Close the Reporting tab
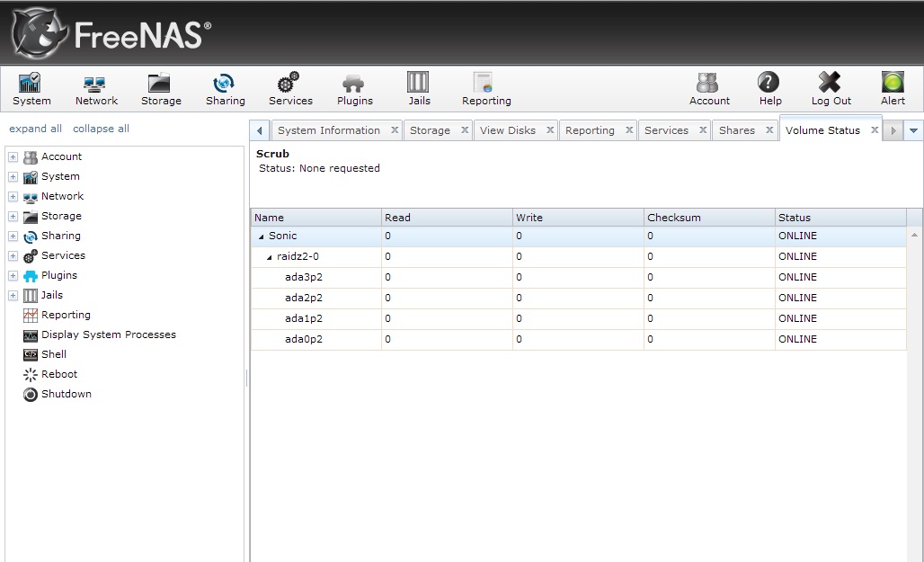This screenshot has width=924, height=562. pos(629,129)
